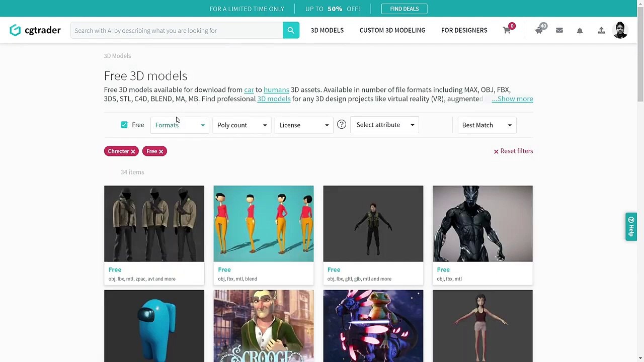The width and height of the screenshot is (644, 362).
Task: Click the 'Free 3D models' heading
Action: pyautogui.click(x=145, y=75)
